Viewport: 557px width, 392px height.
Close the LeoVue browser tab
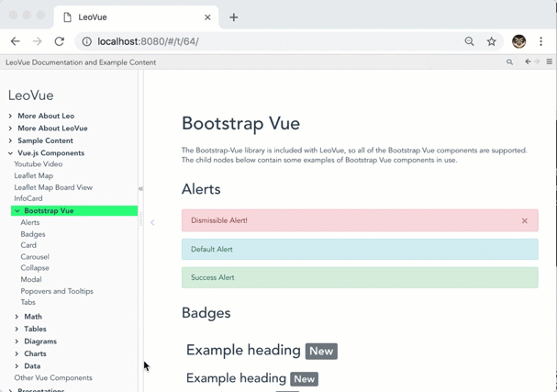(207, 17)
